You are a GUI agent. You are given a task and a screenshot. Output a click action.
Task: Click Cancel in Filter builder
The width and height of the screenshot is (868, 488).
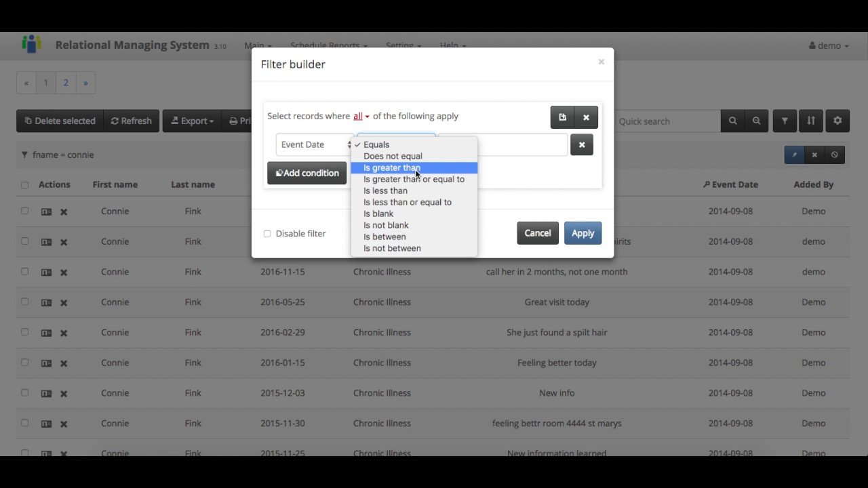coord(538,233)
